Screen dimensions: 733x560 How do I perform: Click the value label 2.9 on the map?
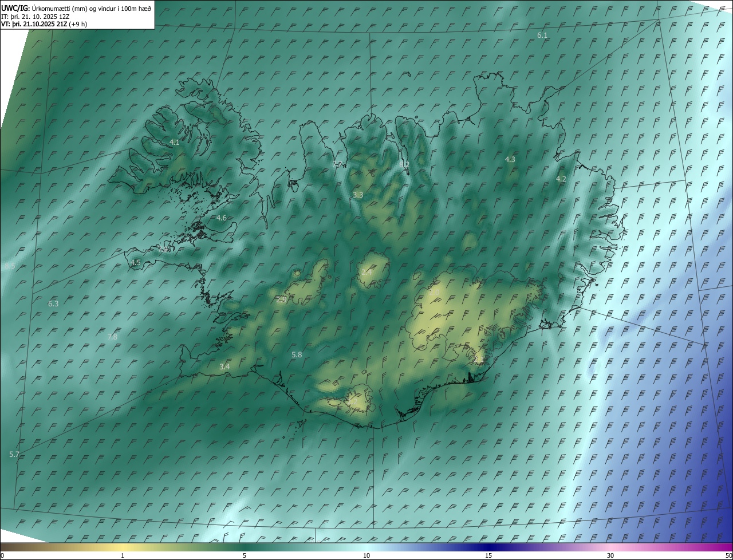(x=281, y=299)
